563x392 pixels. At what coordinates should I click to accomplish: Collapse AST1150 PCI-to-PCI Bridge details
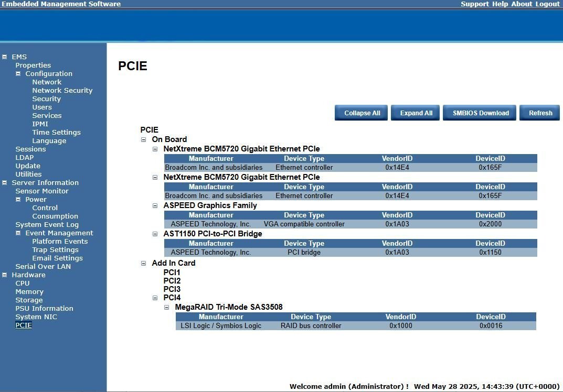[x=155, y=234]
